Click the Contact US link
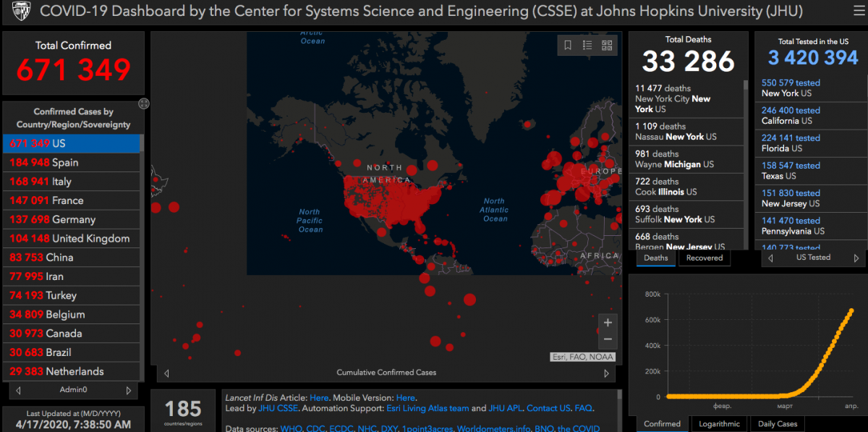 tap(548, 409)
